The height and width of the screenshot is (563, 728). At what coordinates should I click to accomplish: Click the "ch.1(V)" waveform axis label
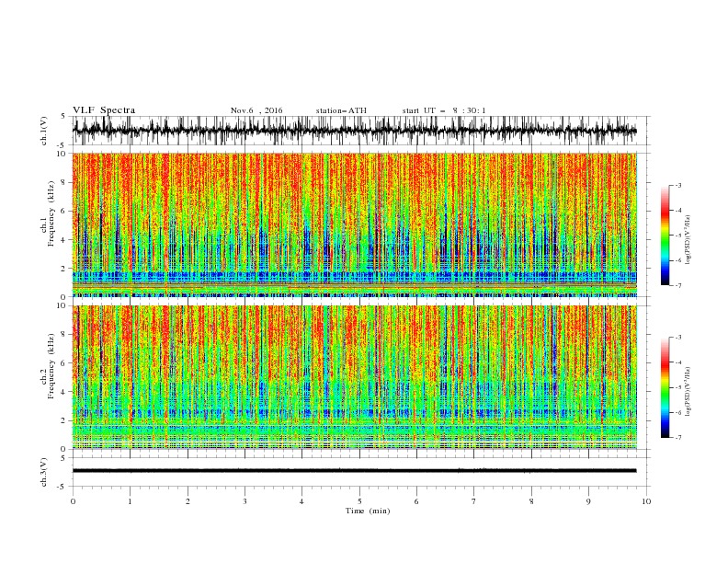[44, 130]
